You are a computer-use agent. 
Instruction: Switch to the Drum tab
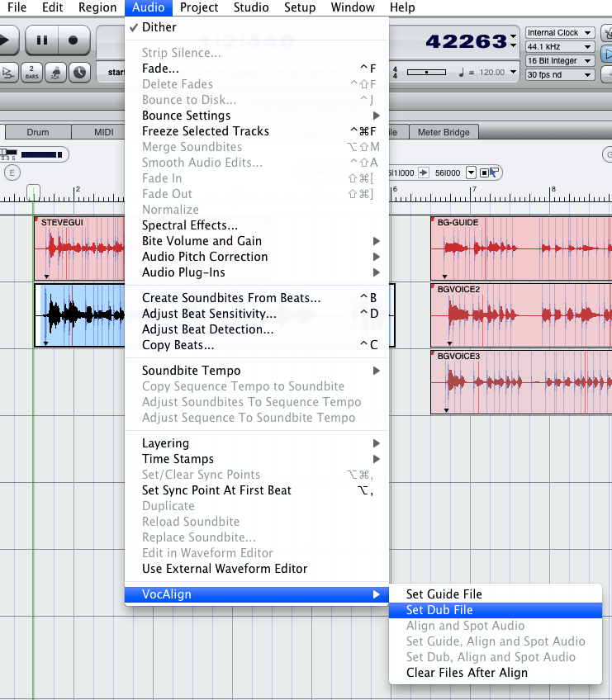[x=38, y=132]
